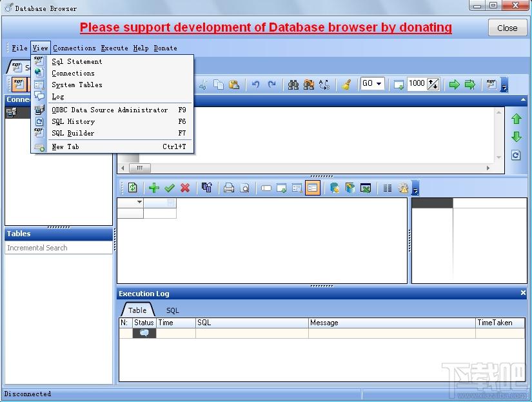Click the double green Execute arrow icon

point(470,85)
